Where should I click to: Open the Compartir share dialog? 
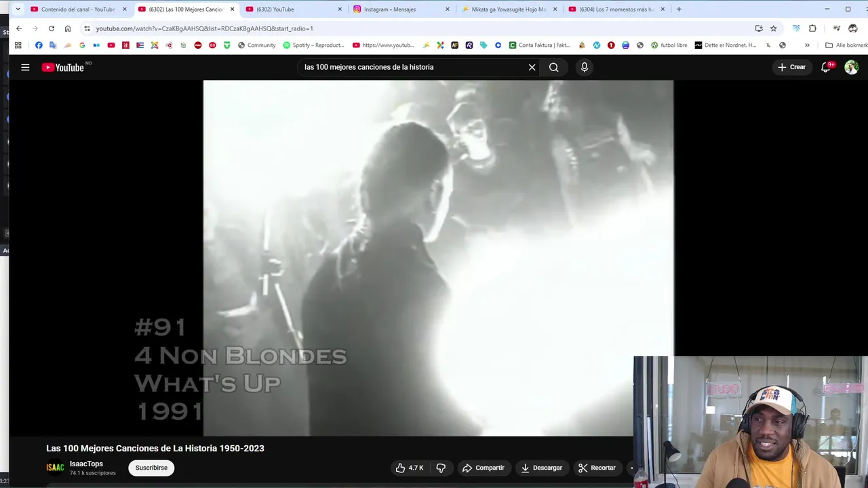(484, 468)
